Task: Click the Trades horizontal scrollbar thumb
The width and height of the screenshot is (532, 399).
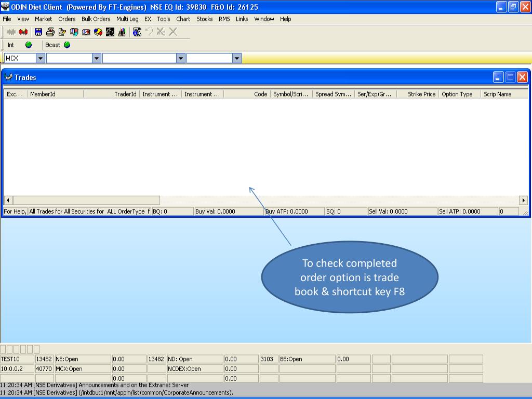Action: point(86,200)
